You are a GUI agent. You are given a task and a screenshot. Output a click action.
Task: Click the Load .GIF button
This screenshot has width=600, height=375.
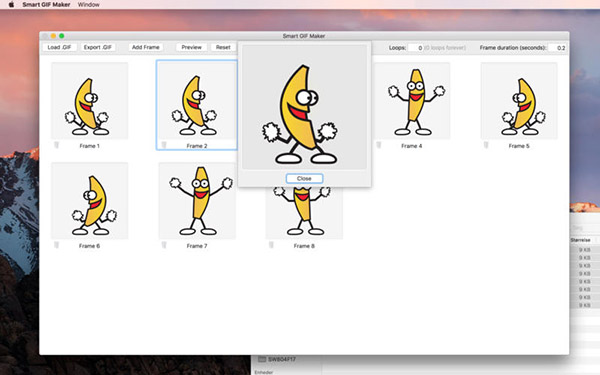click(59, 47)
